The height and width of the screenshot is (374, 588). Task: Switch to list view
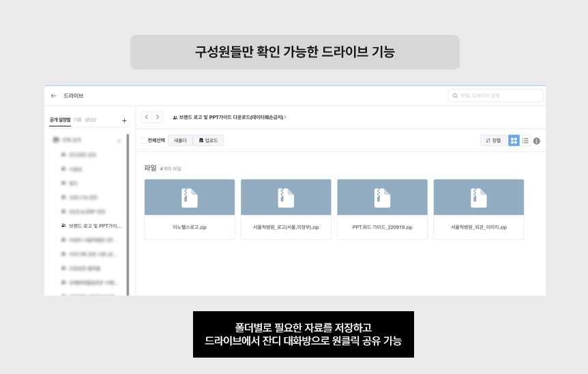pos(525,141)
